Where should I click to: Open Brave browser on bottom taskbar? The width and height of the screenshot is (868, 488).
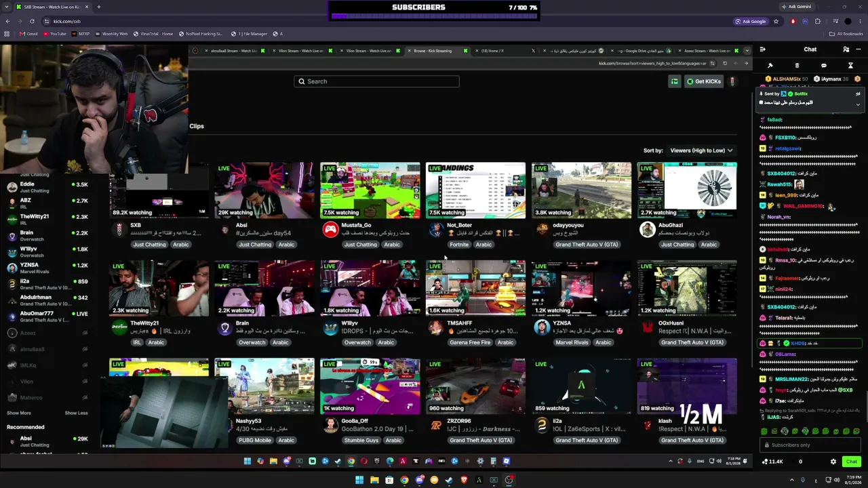pyautogui.click(x=464, y=480)
